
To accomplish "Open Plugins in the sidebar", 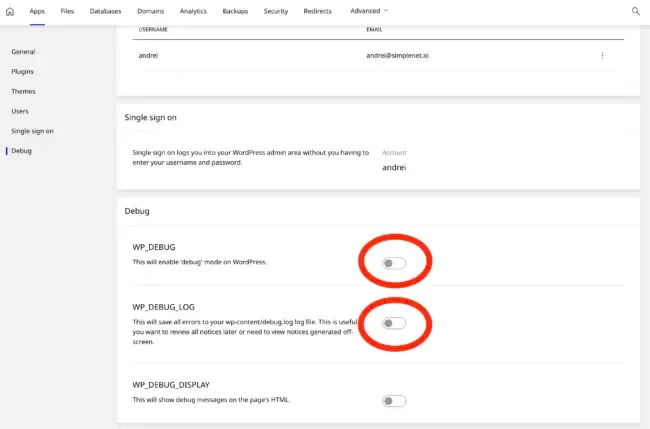I will point(22,72).
